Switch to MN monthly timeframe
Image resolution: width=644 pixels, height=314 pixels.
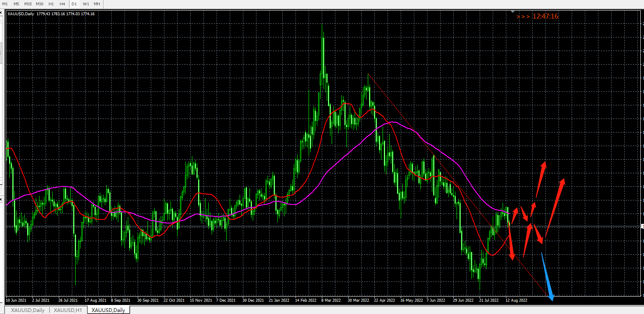[97, 4]
